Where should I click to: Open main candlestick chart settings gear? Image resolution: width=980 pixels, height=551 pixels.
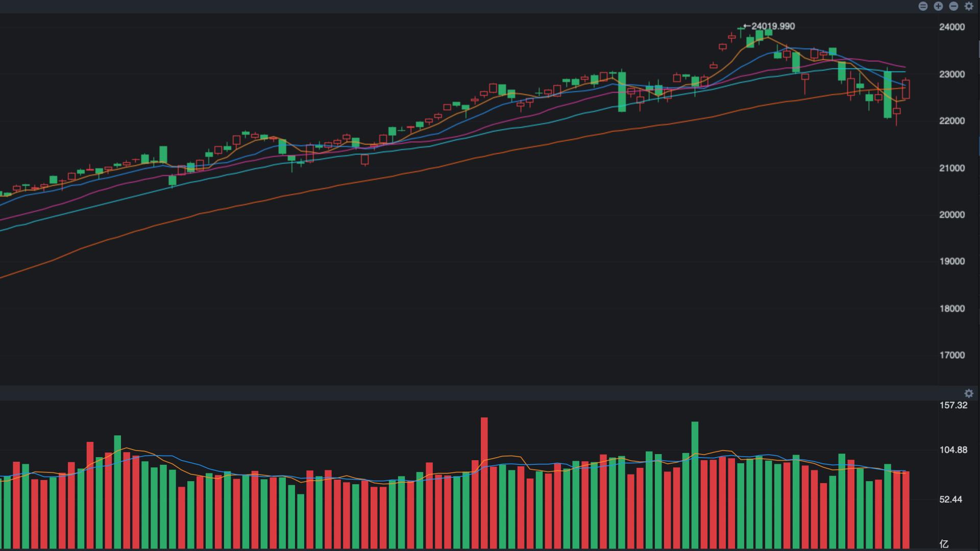(x=969, y=6)
